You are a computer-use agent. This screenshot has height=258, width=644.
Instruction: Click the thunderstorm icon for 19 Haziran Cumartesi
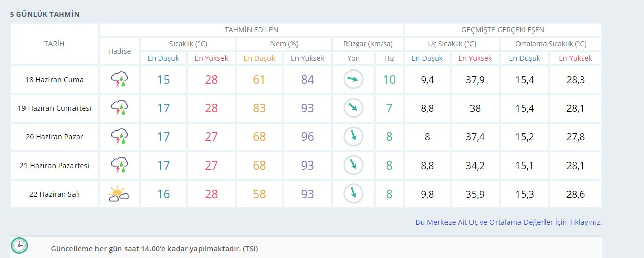click(x=119, y=108)
